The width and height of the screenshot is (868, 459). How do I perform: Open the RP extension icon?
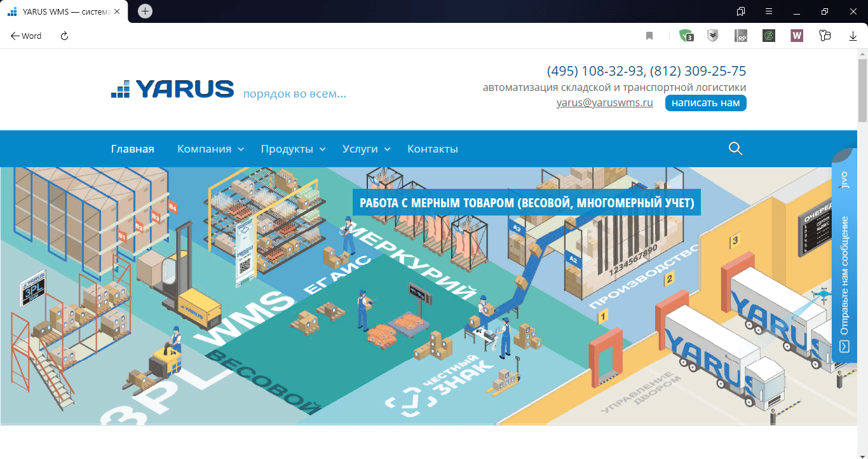(741, 36)
